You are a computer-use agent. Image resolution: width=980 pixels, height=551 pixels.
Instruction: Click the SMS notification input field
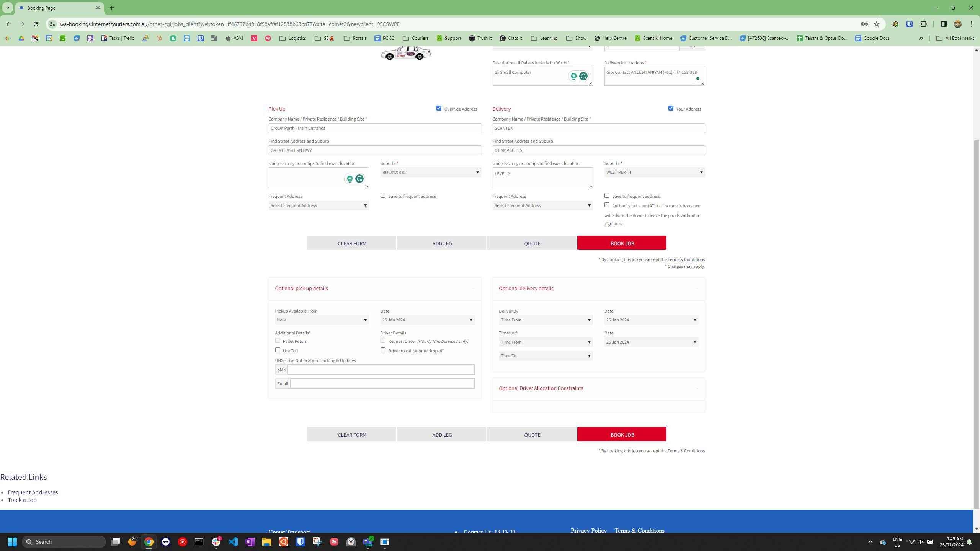click(381, 370)
